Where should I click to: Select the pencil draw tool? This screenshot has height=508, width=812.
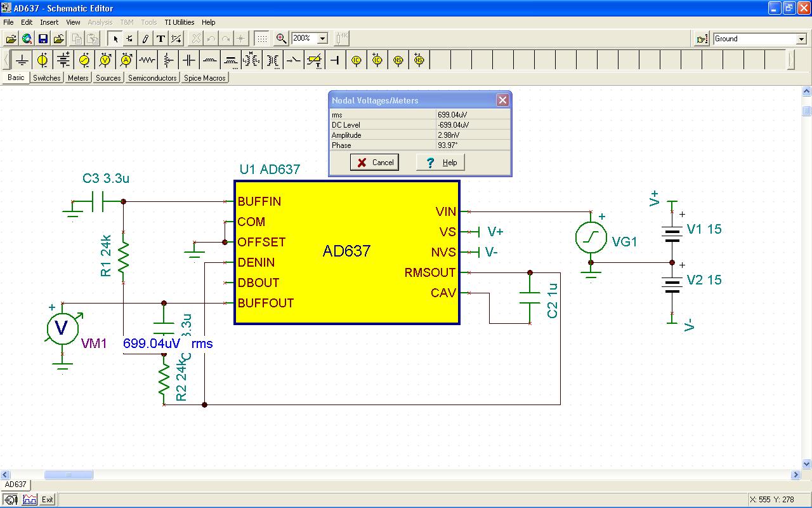pos(145,39)
